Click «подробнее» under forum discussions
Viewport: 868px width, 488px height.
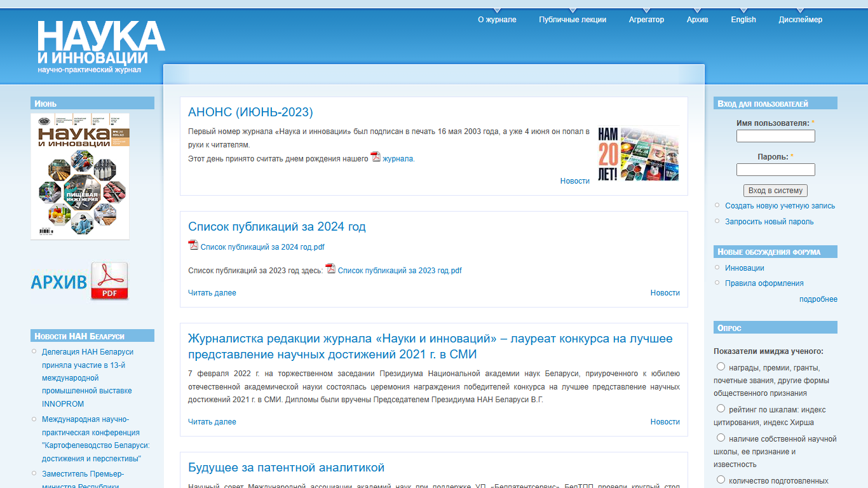818,299
